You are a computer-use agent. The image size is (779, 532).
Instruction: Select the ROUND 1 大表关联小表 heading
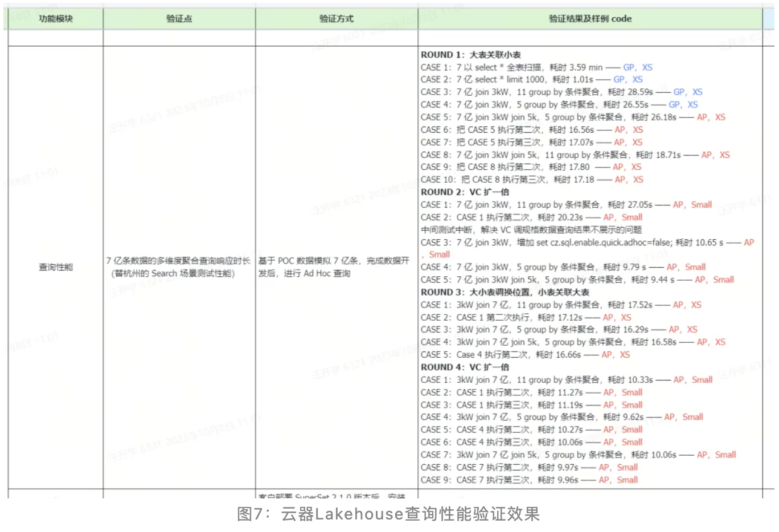click(470, 55)
